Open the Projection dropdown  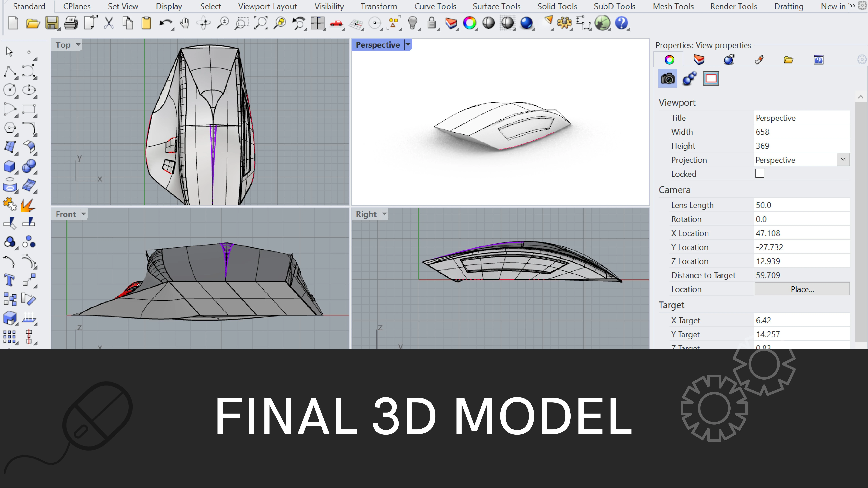pyautogui.click(x=843, y=160)
